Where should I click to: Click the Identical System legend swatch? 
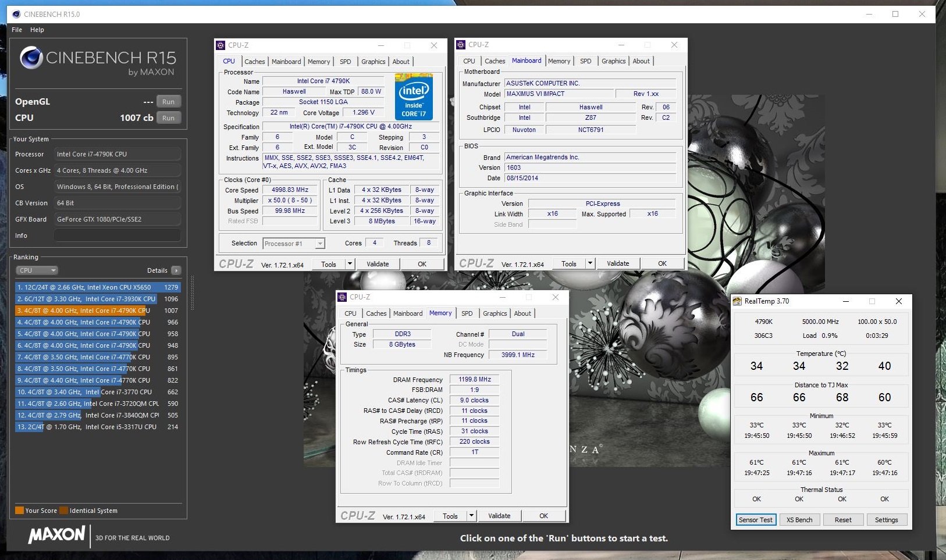64,511
